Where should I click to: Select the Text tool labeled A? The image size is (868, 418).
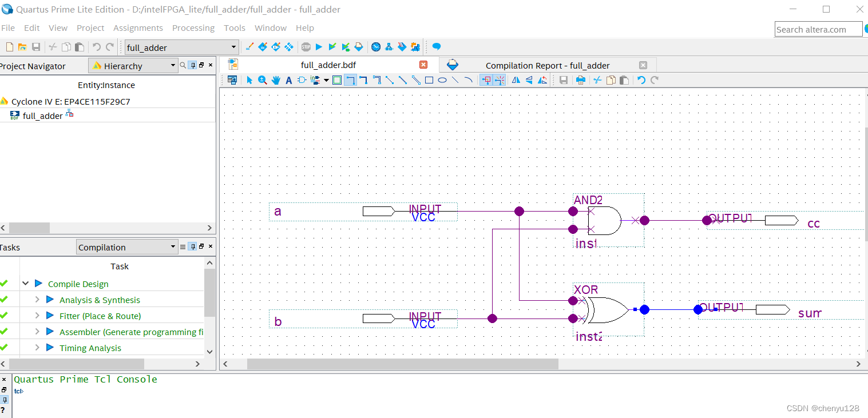point(288,80)
